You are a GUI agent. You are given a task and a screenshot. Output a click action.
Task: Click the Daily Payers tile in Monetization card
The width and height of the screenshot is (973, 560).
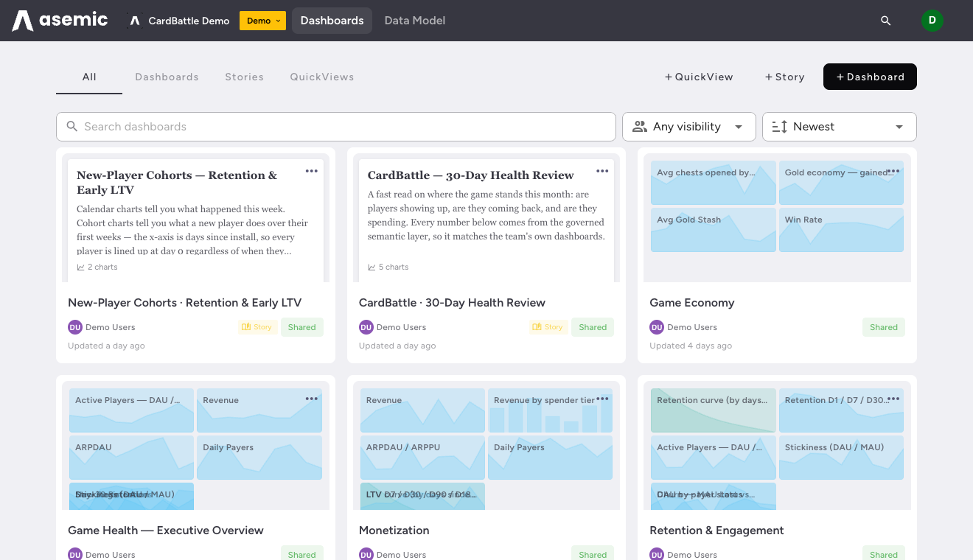(550, 458)
